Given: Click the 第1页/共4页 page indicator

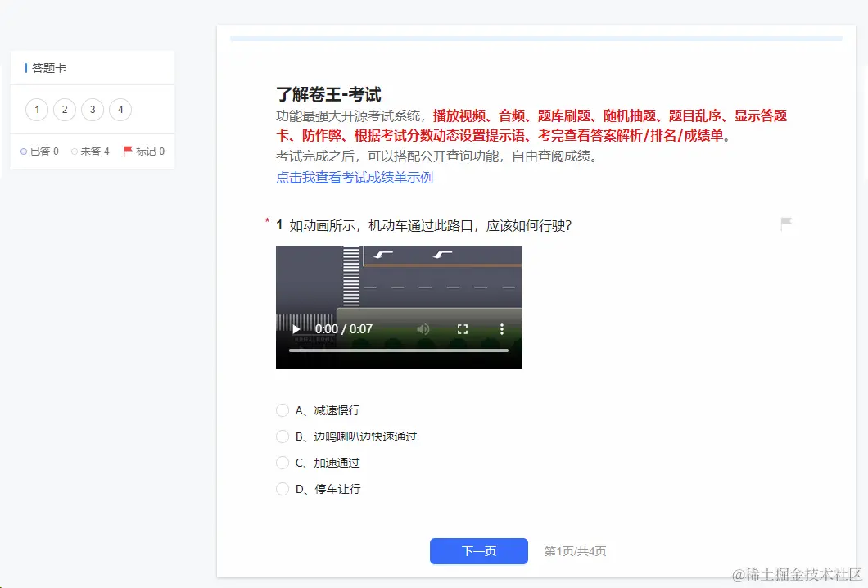Looking at the screenshot, I should coord(574,551).
